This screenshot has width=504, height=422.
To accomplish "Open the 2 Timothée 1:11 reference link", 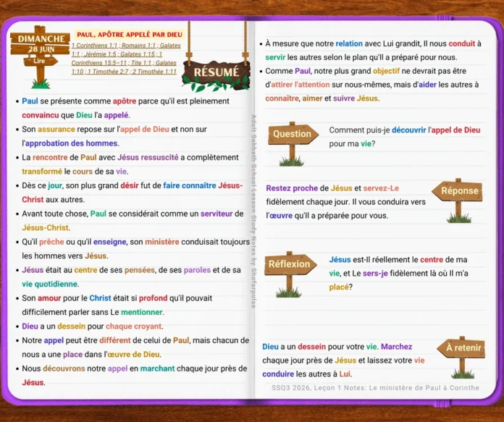I will click(154, 72).
